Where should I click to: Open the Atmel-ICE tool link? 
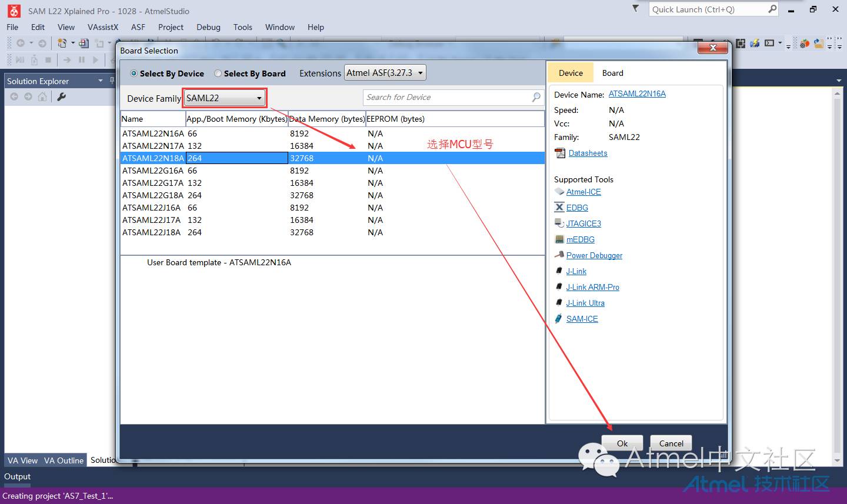pos(583,192)
